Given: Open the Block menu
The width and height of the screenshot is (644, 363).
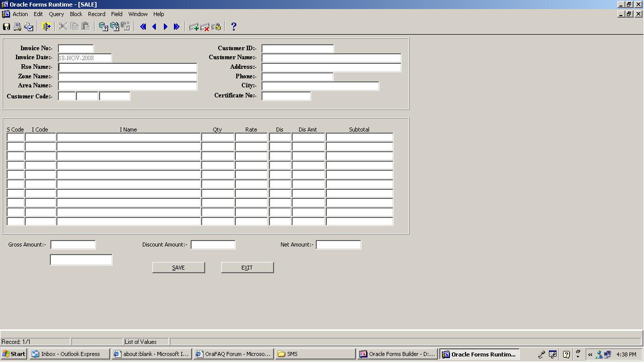Looking at the screenshot, I should click(76, 14).
